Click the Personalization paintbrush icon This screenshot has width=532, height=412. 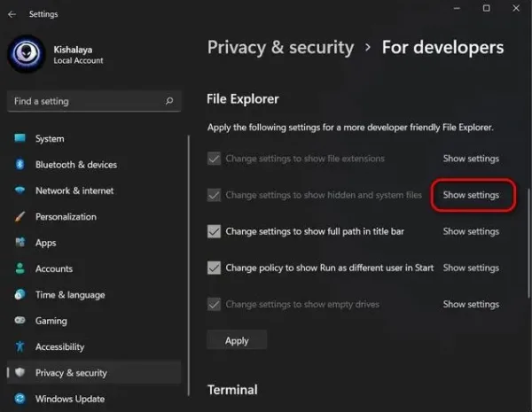(x=20, y=216)
